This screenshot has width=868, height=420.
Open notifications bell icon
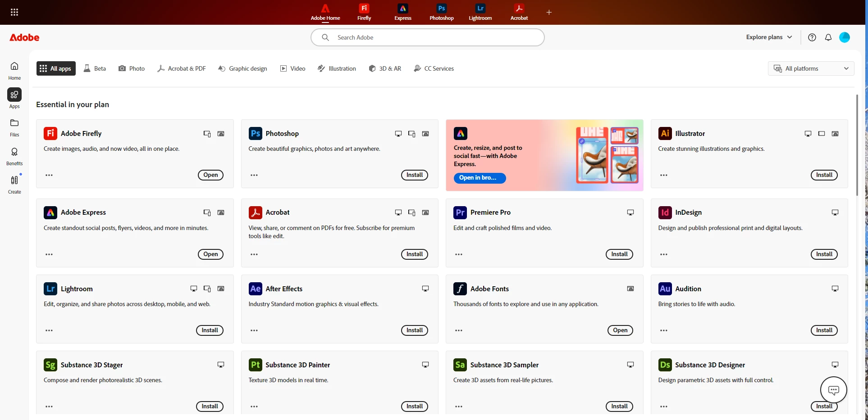(828, 37)
